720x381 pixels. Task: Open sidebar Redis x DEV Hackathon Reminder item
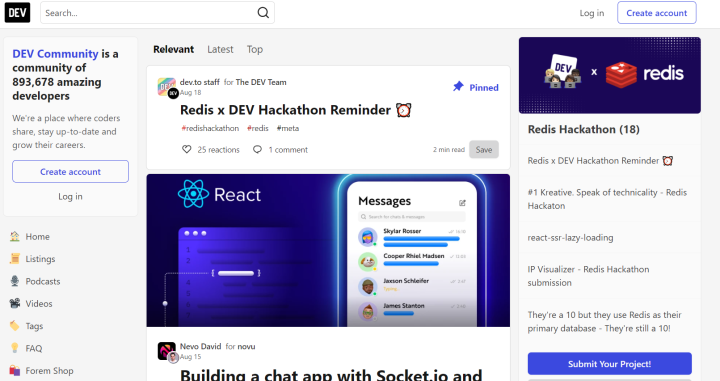tap(600, 161)
